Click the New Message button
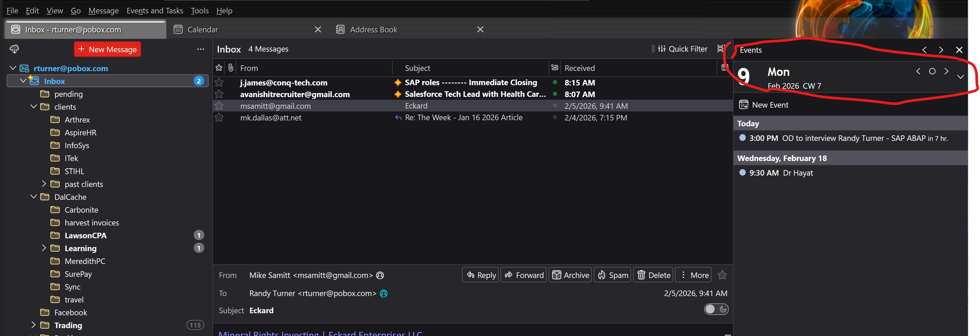980x336 pixels. (107, 49)
